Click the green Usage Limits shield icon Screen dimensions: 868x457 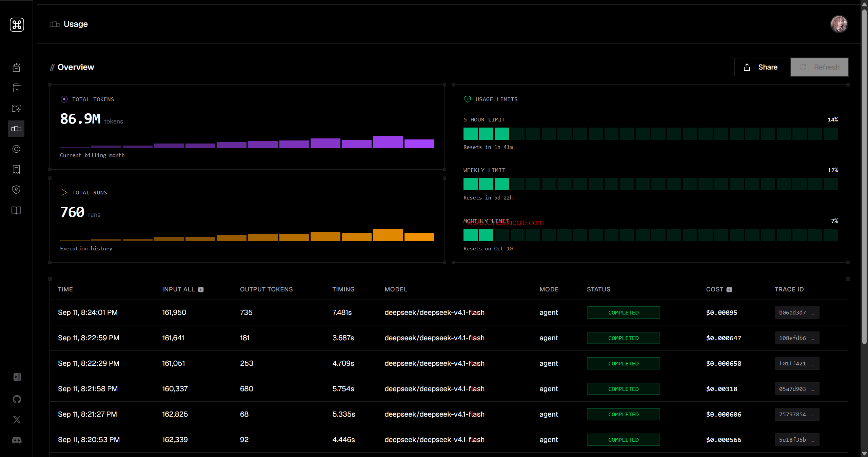tap(467, 99)
